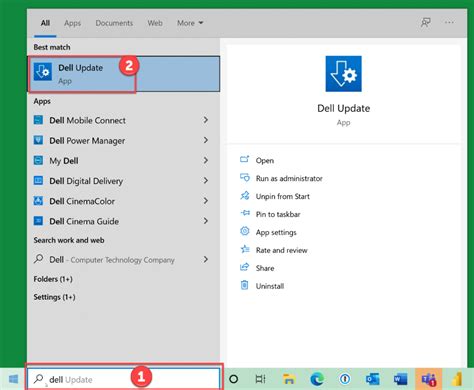Screen dimensions: 474x390
Task: Open the three-dot options menu
Action: coord(449,23)
